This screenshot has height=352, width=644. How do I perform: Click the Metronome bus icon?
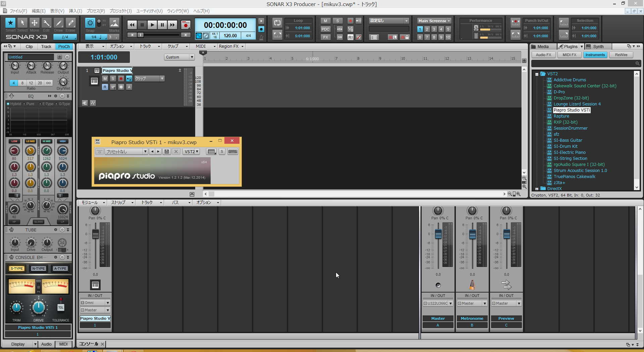point(472,285)
